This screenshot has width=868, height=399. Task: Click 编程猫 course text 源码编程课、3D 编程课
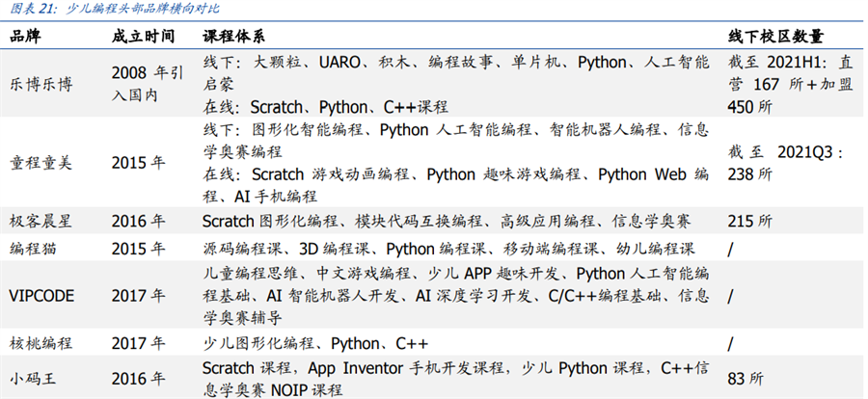coord(448,249)
